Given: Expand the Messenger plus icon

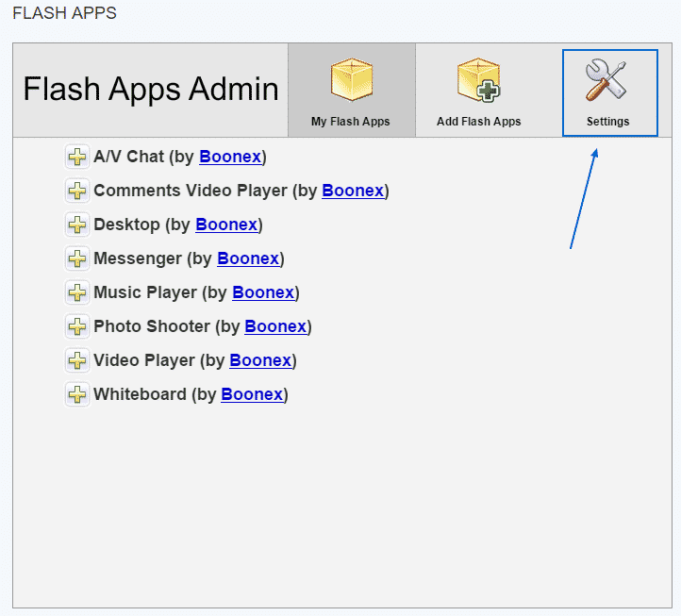Looking at the screenshot, I should [x=77, y=258].
